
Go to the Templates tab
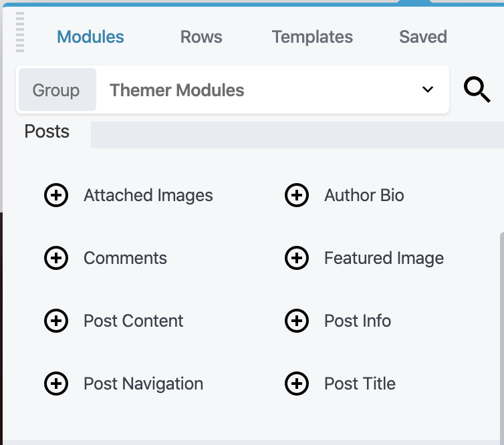click(312, 37)
